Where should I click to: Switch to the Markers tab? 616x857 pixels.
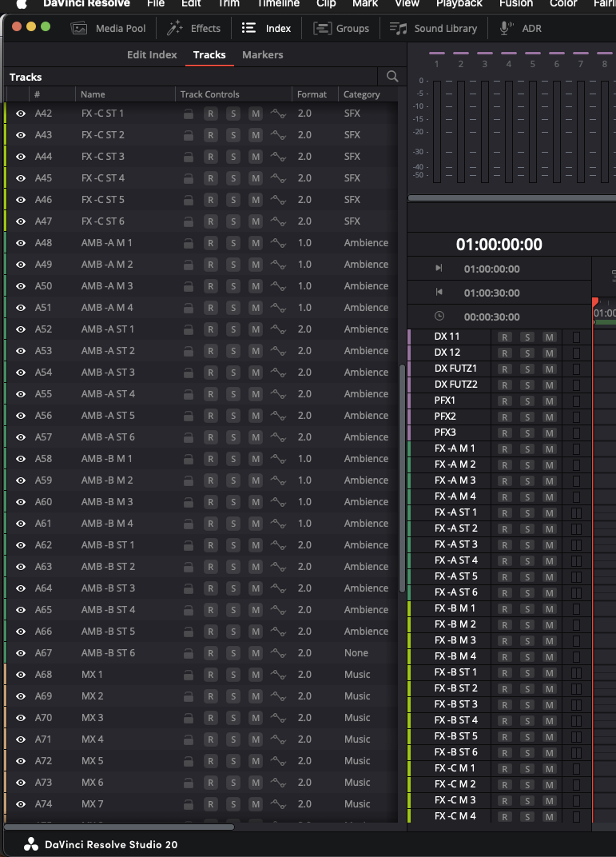pos(263,54)
